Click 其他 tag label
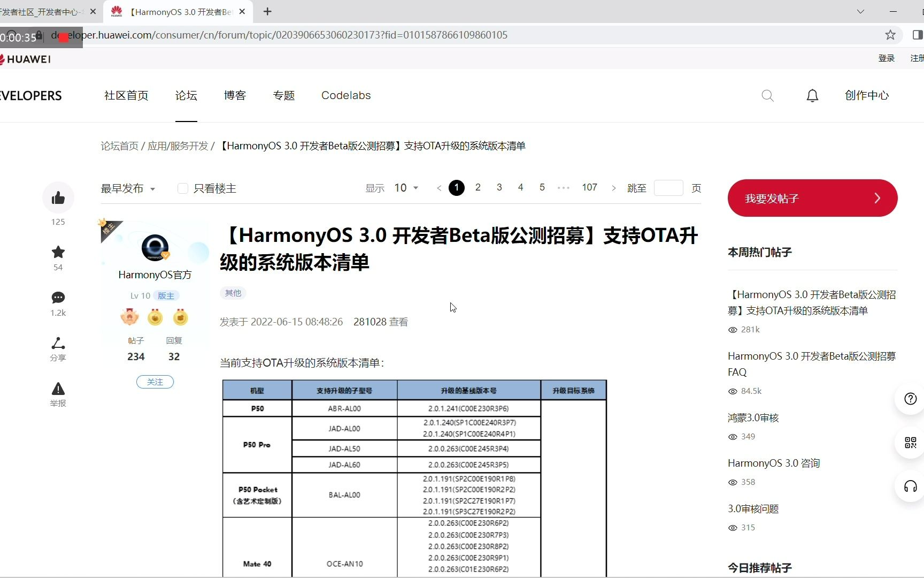This screenshot has height=578, width=924. click(233, 293)
